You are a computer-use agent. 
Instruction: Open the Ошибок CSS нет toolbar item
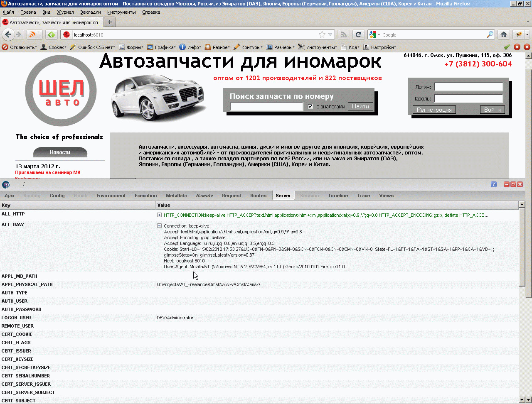(92, 47)
